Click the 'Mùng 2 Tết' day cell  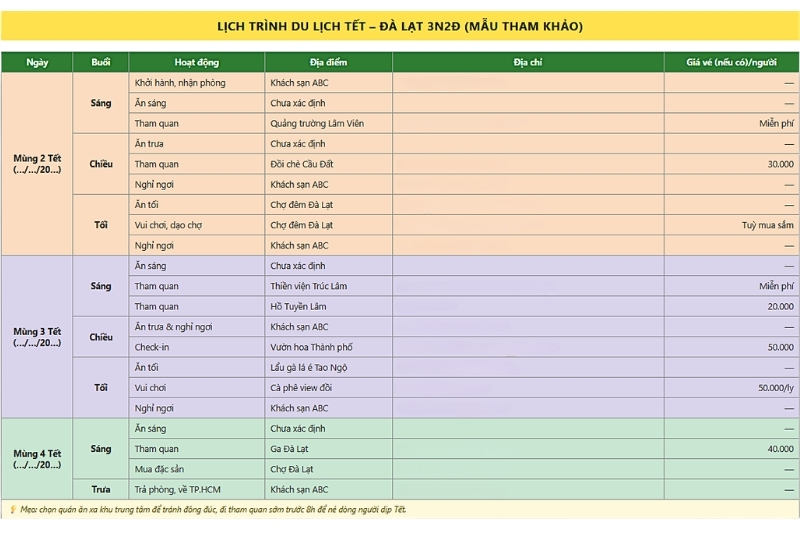pyautogui.click(x=37, y=164)
